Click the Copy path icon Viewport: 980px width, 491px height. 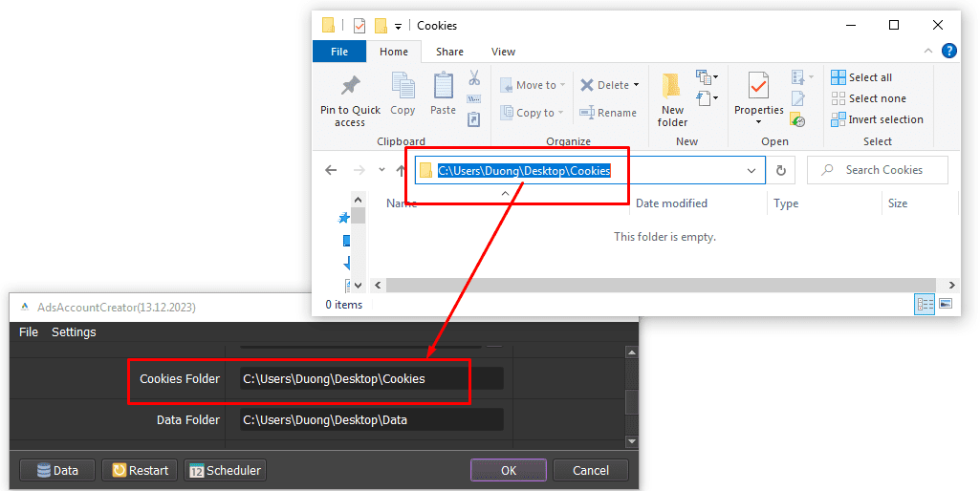tap(474, 98)
